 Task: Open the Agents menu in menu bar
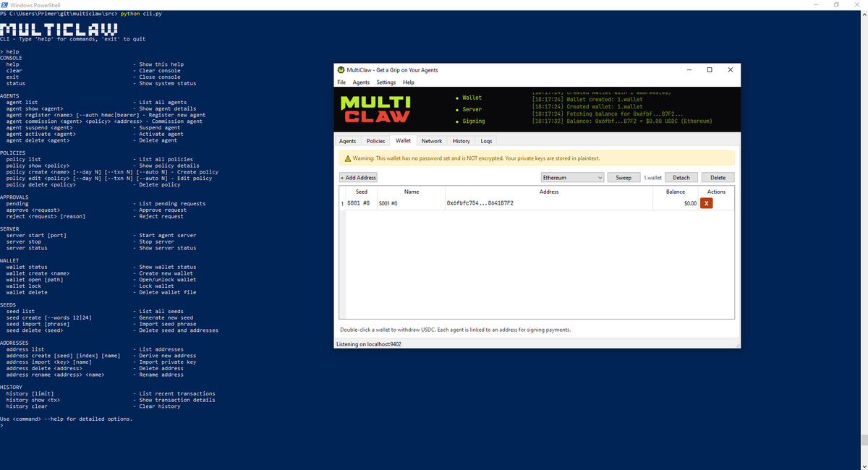pyautogui.click(x=361, y=82)
